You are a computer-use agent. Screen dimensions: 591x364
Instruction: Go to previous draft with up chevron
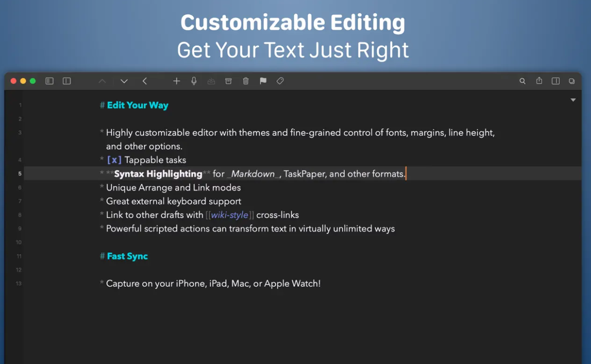(102, 81)
